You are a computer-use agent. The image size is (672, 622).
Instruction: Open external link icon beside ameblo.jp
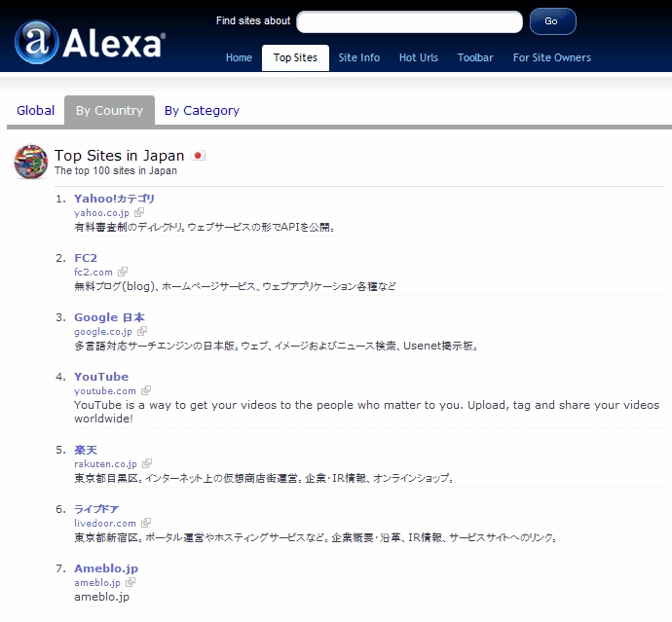(x=131, y=582)
